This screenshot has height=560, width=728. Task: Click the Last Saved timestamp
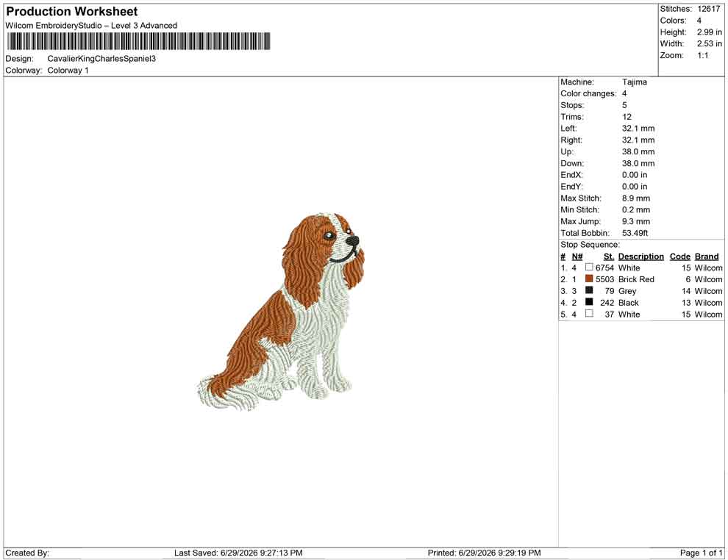238,553
